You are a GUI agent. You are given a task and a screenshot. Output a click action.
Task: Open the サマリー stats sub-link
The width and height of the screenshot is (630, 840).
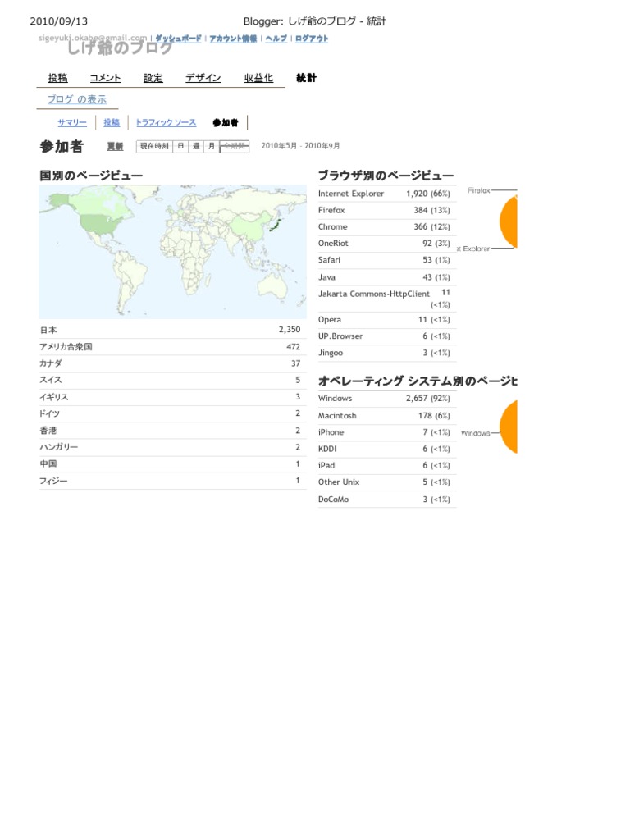[72, 123]
